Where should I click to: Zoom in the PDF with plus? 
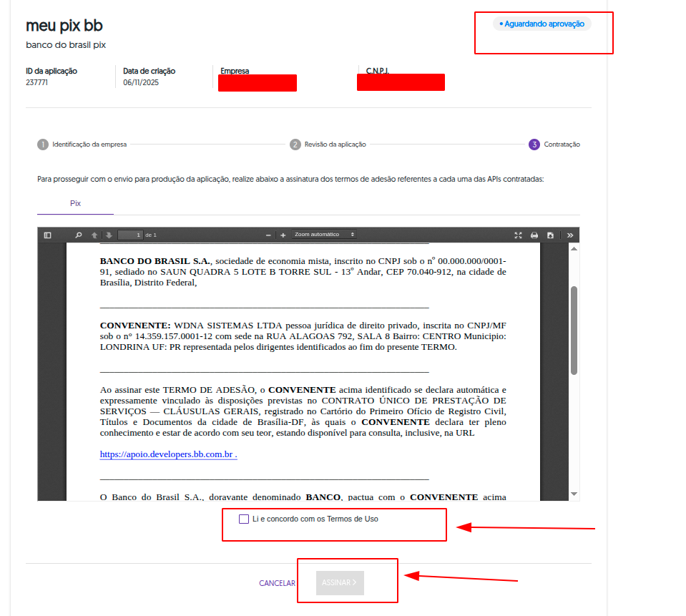[283, 235]
